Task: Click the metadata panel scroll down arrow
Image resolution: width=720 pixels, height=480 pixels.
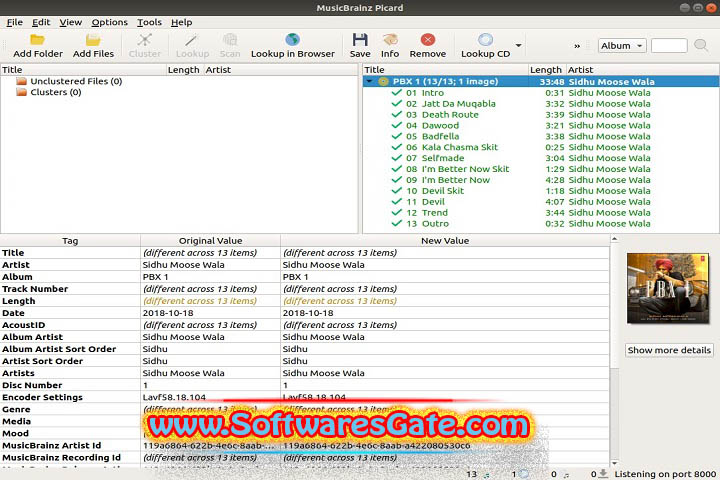Action: coord(614,463)
